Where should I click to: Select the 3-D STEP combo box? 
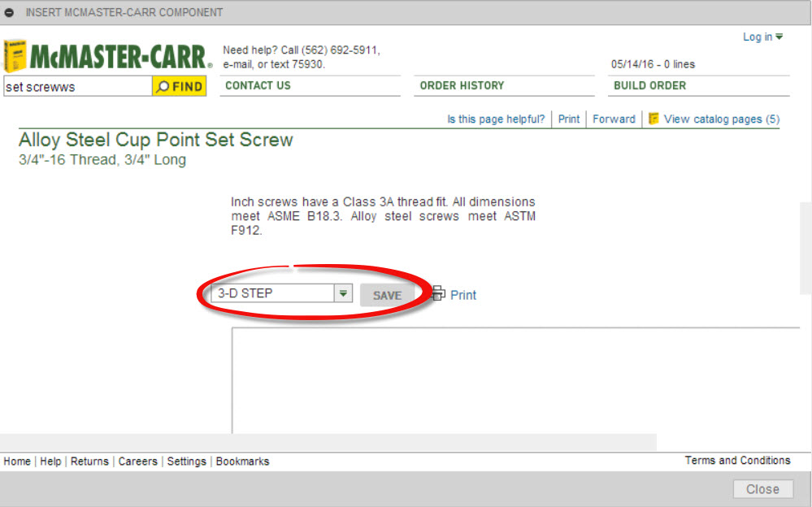[282, 293]
